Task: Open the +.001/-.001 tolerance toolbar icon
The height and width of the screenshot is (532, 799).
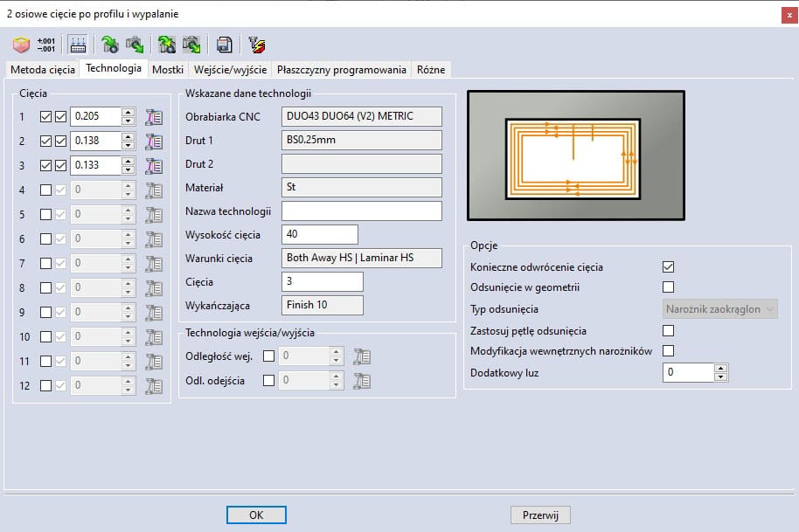Action: (46, 45)
